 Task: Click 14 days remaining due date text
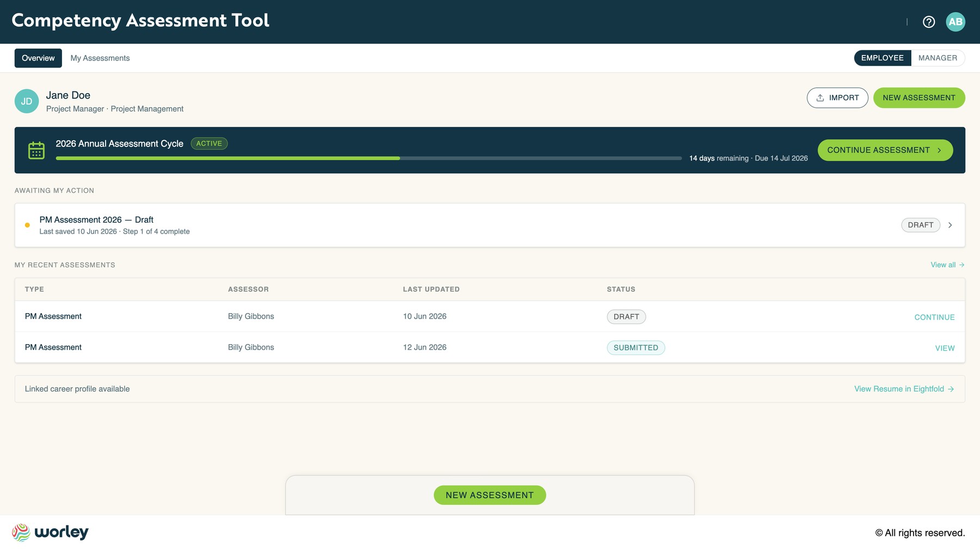(749, 158)
